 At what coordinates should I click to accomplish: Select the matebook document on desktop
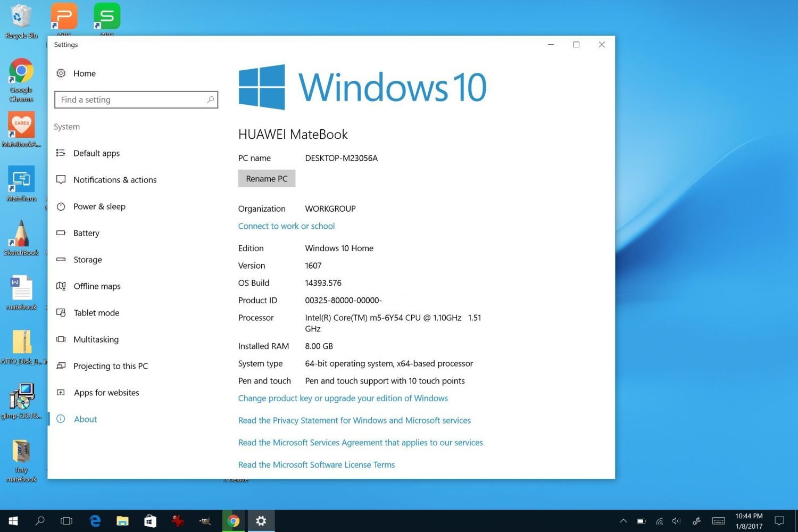tap(21, 293)
